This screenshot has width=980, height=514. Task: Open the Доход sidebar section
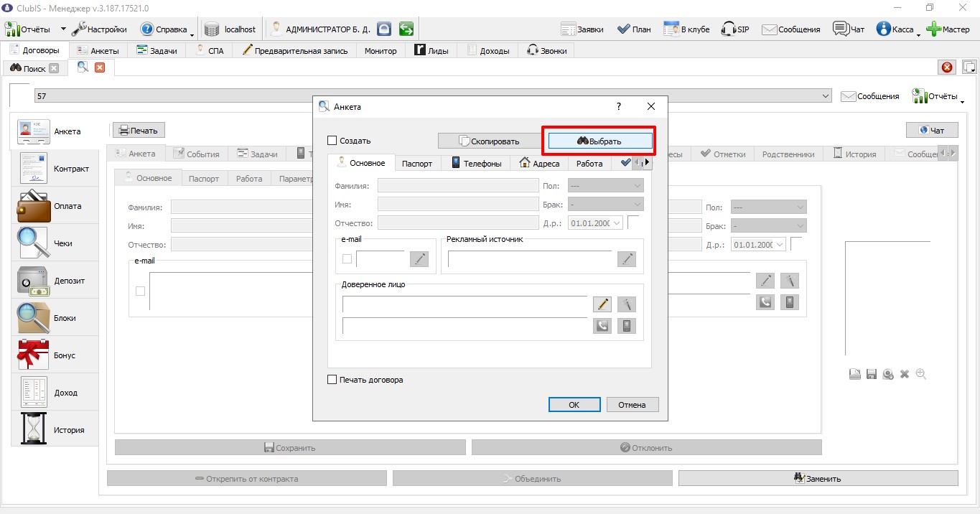click(x=55, y=393)
